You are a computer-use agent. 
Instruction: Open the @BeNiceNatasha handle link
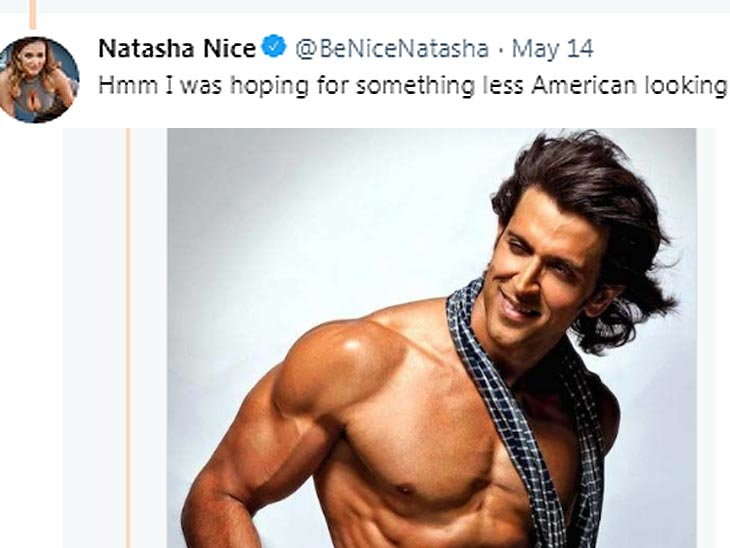(391, 48)
